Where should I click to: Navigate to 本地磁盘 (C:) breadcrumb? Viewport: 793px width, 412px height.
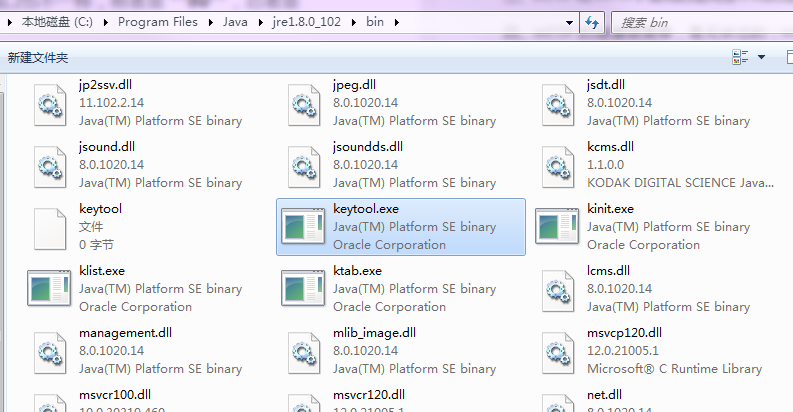57,22
